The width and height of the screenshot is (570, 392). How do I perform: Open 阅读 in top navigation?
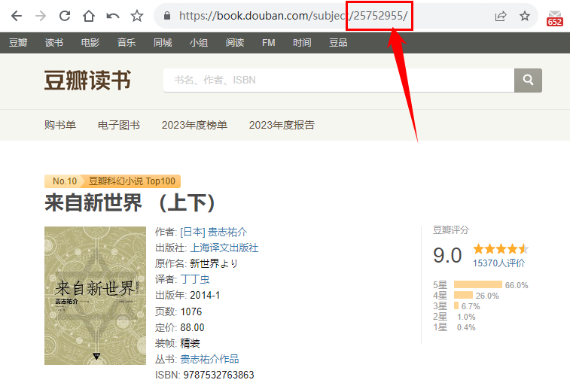tap(235, 42)
